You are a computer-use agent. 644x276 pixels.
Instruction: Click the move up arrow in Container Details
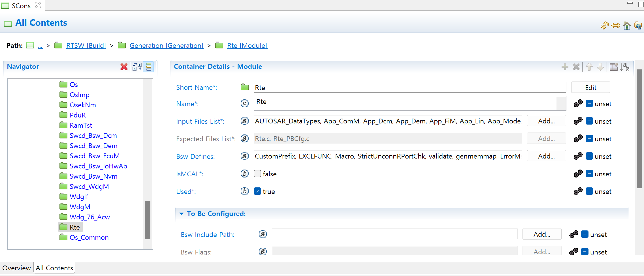[x=589, y=67]
